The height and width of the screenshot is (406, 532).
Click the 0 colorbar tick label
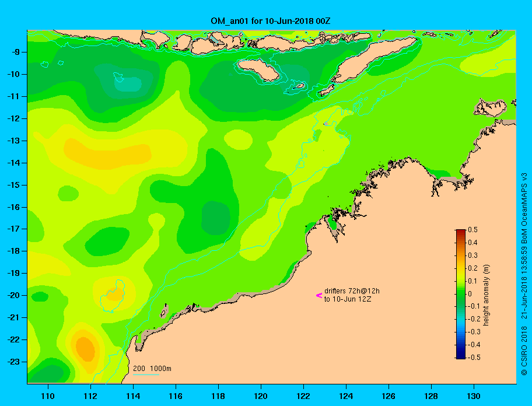[470, 294]
